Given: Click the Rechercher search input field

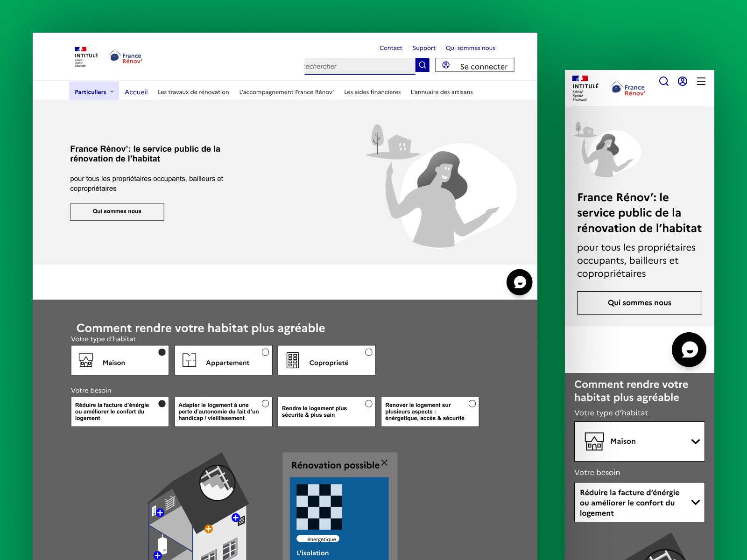Looking at the screenshot, I should (x=359, y=66).
